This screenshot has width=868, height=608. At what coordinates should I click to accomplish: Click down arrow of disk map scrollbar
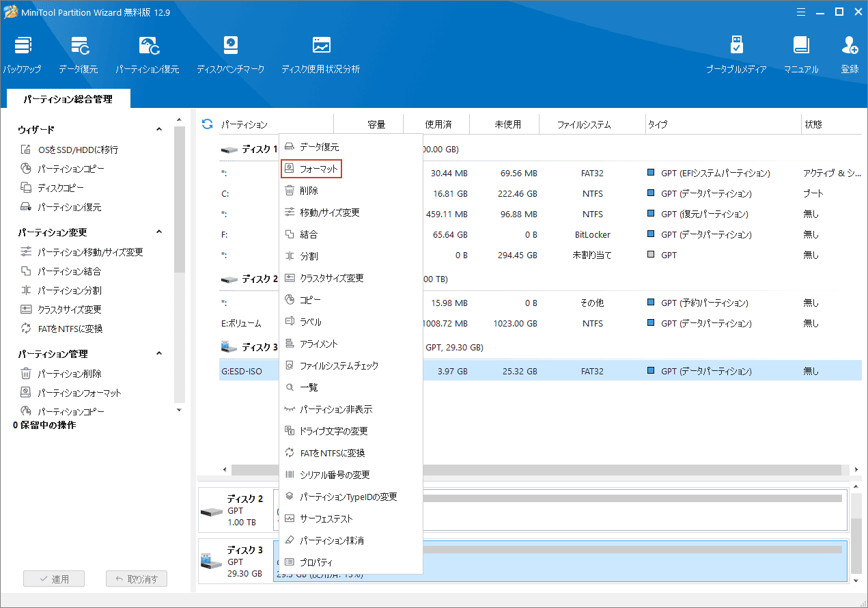(856, 580)
